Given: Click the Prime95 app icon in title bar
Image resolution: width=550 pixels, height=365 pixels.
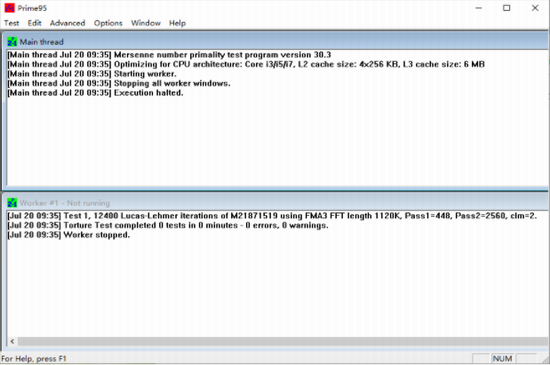Looking at the screenshot, I should [x=9, y=8].
